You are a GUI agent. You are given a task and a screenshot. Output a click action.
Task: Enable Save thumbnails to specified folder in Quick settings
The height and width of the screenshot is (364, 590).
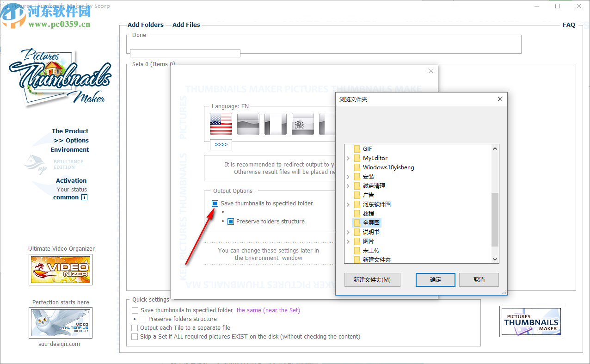pyautogui.click(x=135, y=310)
